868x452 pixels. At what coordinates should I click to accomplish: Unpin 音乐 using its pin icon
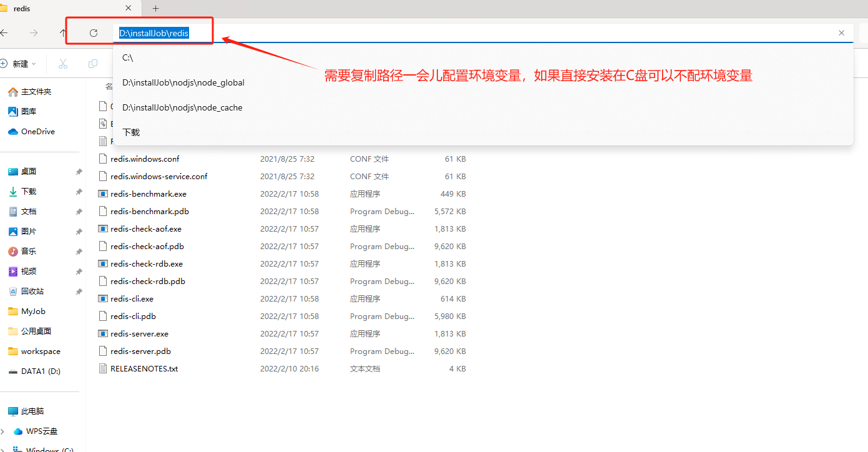[79, 252]
